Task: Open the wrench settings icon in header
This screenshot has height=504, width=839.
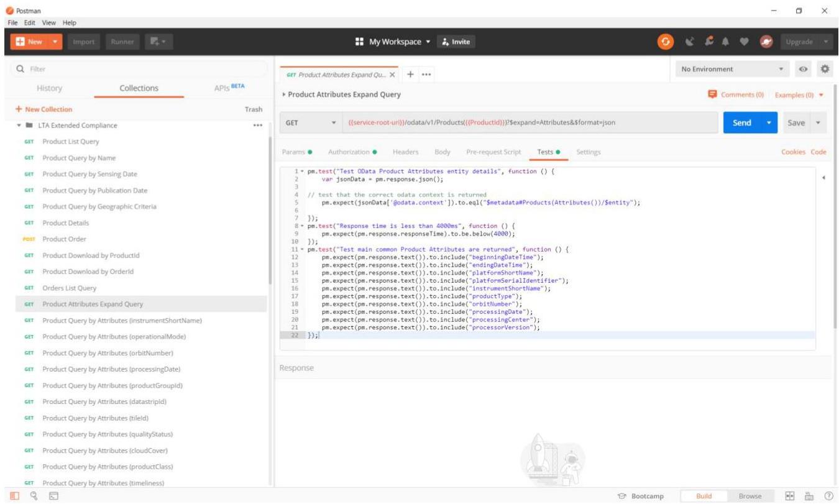Action: pos(708,42)
